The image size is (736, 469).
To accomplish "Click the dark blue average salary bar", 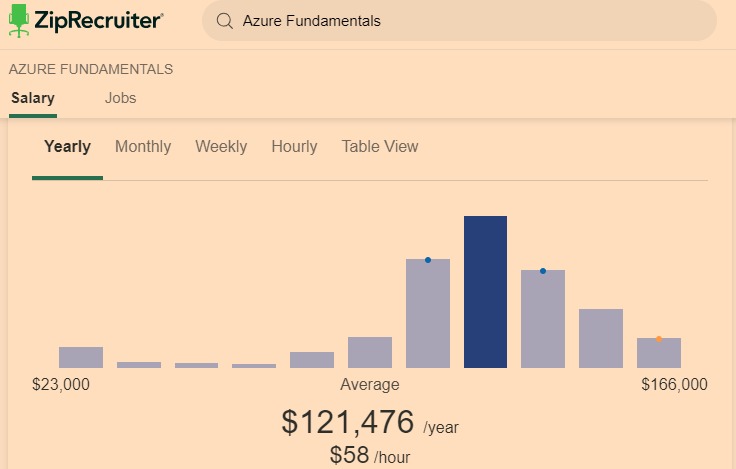I will 485,292.
